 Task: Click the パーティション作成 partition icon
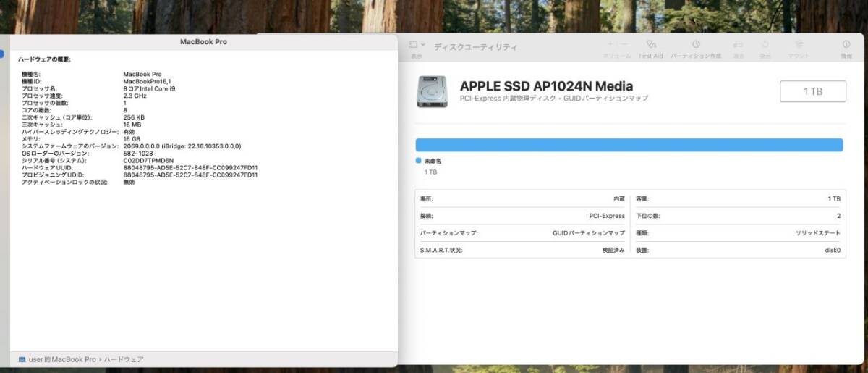[696, 45]
